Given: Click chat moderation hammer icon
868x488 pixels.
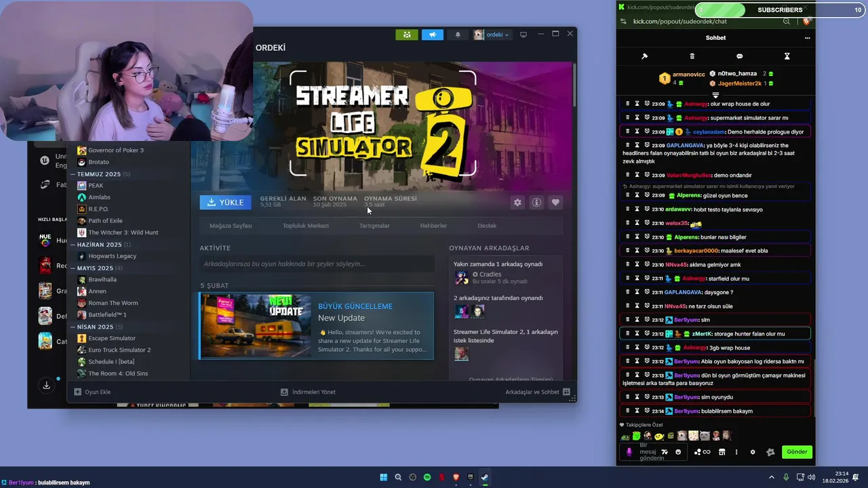Looking at the screenshot, I should pos(644,56).
